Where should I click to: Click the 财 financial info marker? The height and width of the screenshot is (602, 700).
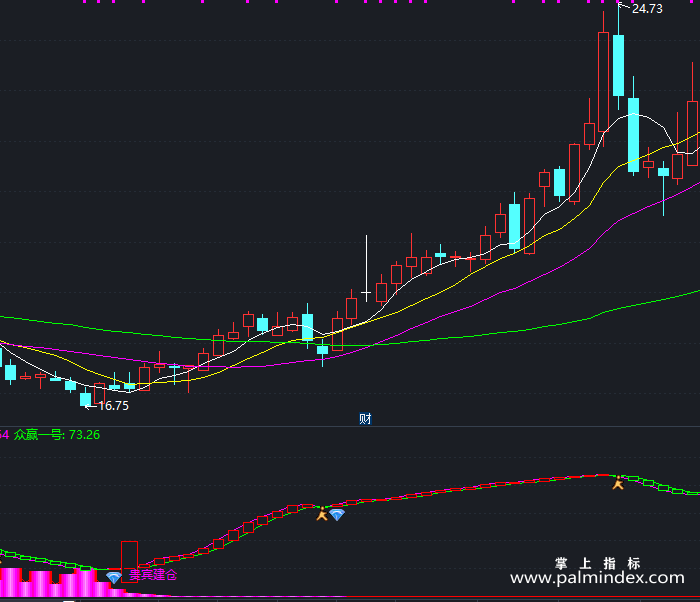[365, 418]
